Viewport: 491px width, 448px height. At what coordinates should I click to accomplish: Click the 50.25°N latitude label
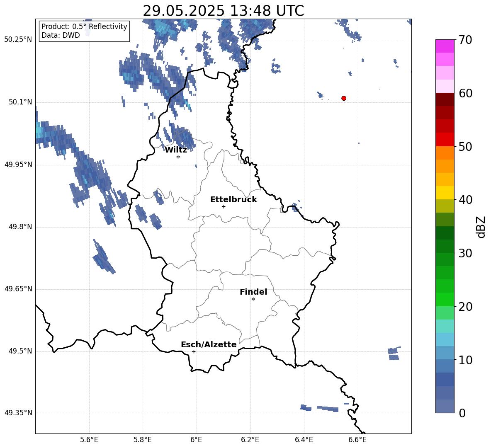[18, 40]
